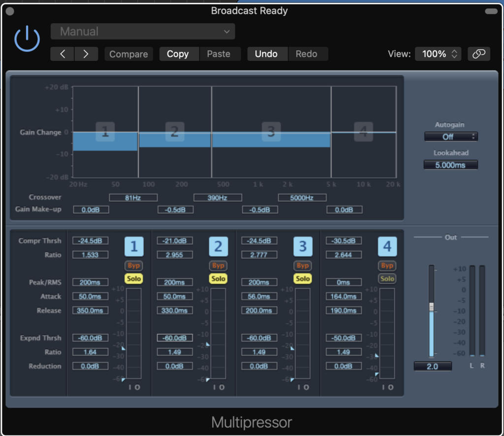This screenshot has height=436, width=504.
Task: Click band 2 Release 330.0ms field
Action: pos(175,310)
